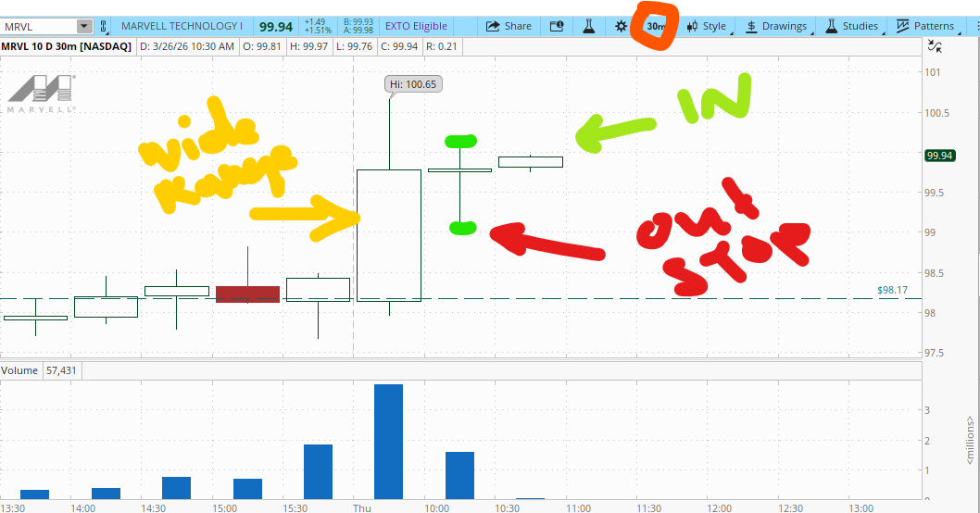Click the last price 99.94 in header
The image size is (980, 513).
pos(276,27)
